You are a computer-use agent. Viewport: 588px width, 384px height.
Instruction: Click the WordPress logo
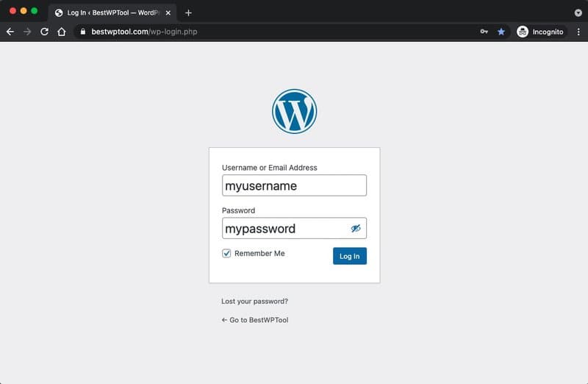(295, 112)
